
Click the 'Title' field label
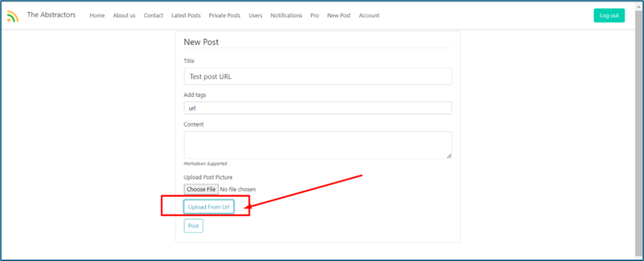[189, 61]
